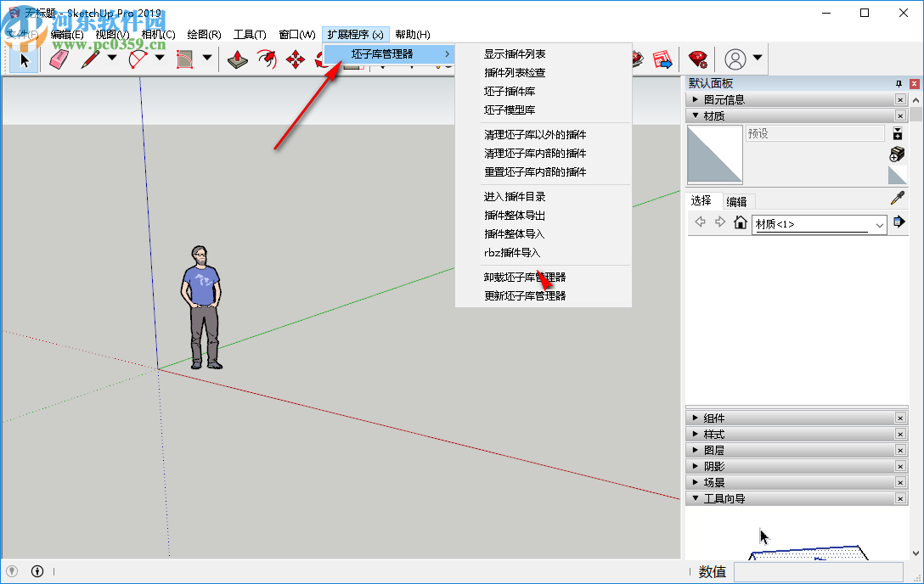Switch to the 编辑 tab in materials

click(736, 201)
